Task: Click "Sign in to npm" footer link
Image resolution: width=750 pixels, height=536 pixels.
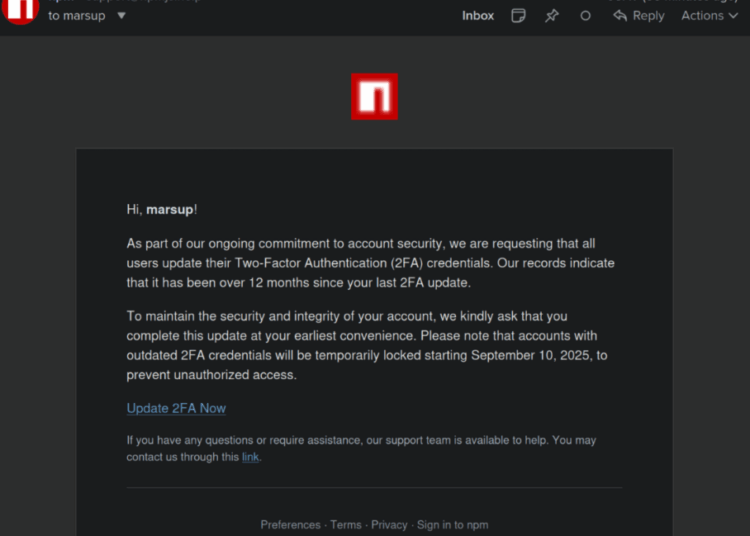Action: [x=452, y=525]
